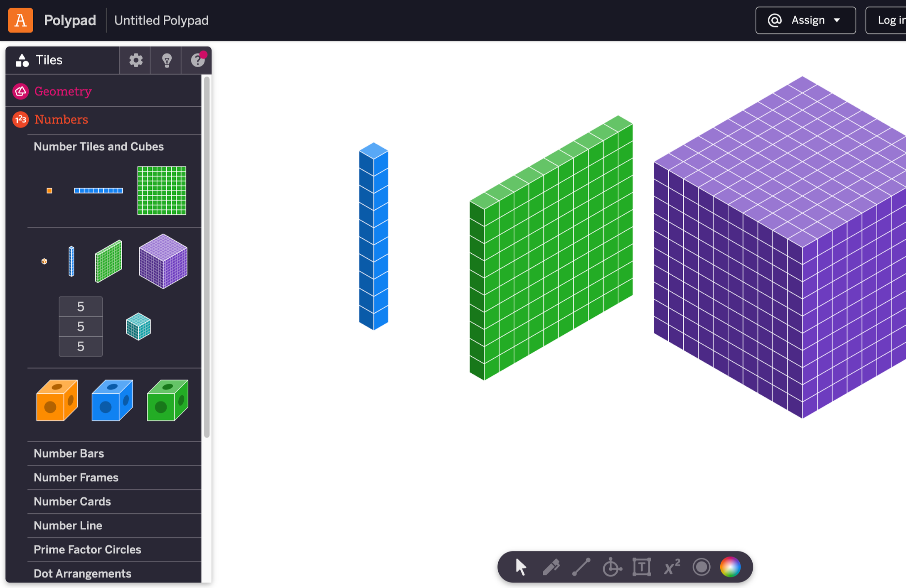This screenshot has width=906, height=588.
Task: Pick the teal custom-size cube
Action: pos(138,326)
